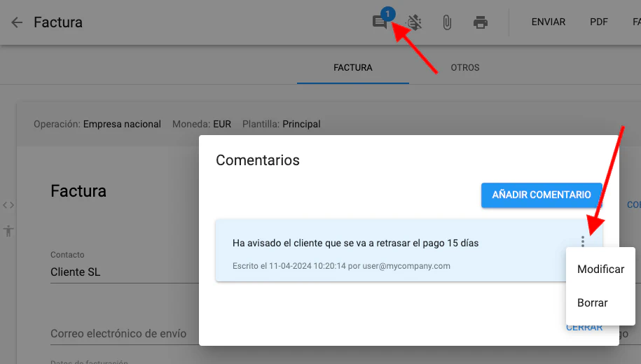This screenshot has width=641, height=364.
Task: Select Modificar from the comment menu
Action: click(600, 269)
